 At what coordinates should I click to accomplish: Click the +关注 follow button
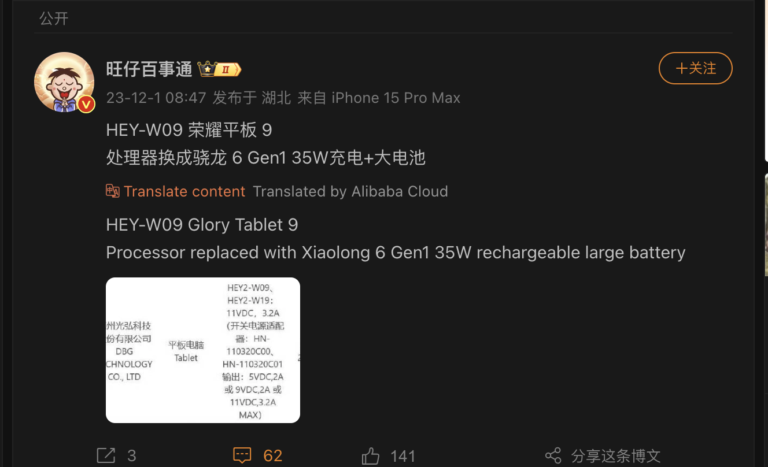point(696,68)
